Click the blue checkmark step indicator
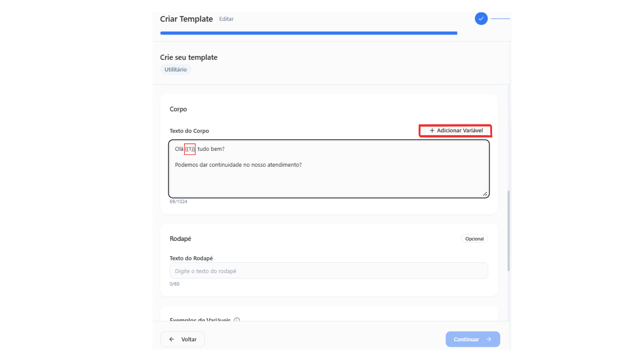The width and height of the screenshot is (644, 362). click(481, 19)
